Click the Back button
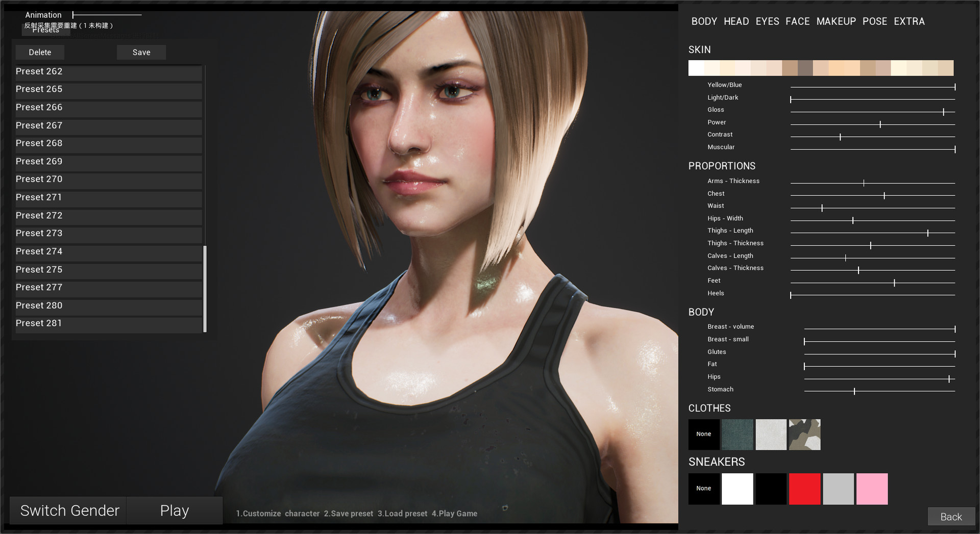The width and height of the screenshot is (980, 534). click(950, 517)
